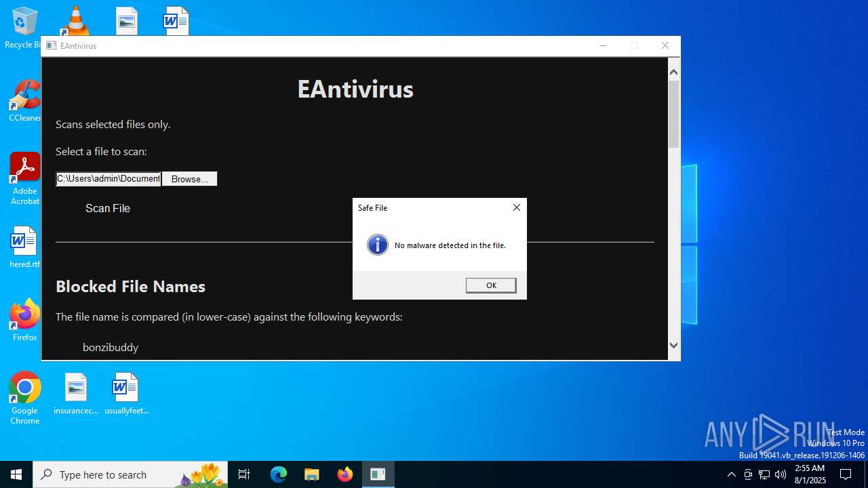Click the scrollbar up arrow in EAntivirus
Image resolution: width=868 pixels, height=488 pixels.
click(673, 71)
